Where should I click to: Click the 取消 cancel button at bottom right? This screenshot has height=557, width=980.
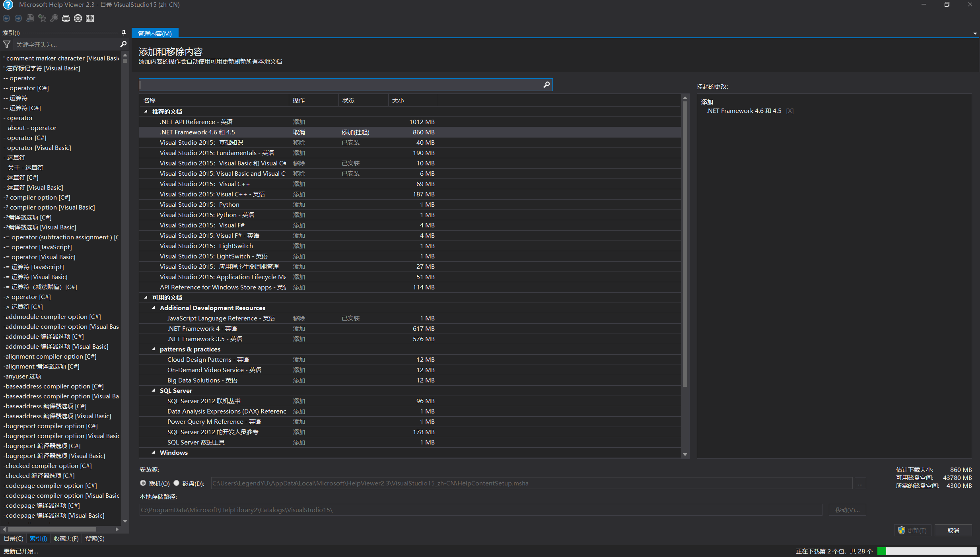click(953, 531)
